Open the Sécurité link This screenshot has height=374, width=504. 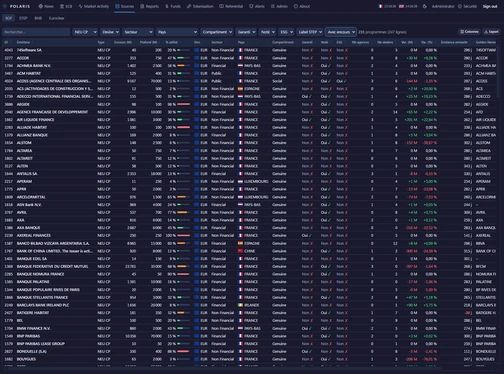467,6
